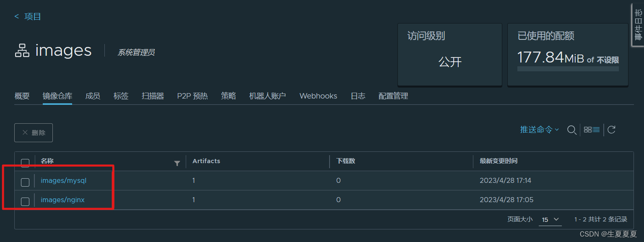Check the select-all checkbox in table header
Image resolution: width=644 pixels, height=242 pixels.
[x=25, y=163]
